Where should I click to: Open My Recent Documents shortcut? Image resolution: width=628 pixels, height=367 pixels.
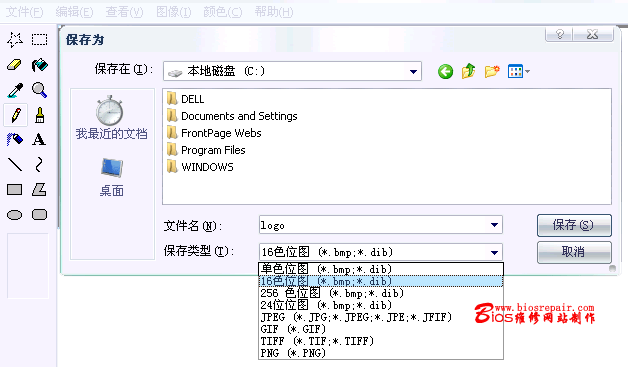(111, 117)
